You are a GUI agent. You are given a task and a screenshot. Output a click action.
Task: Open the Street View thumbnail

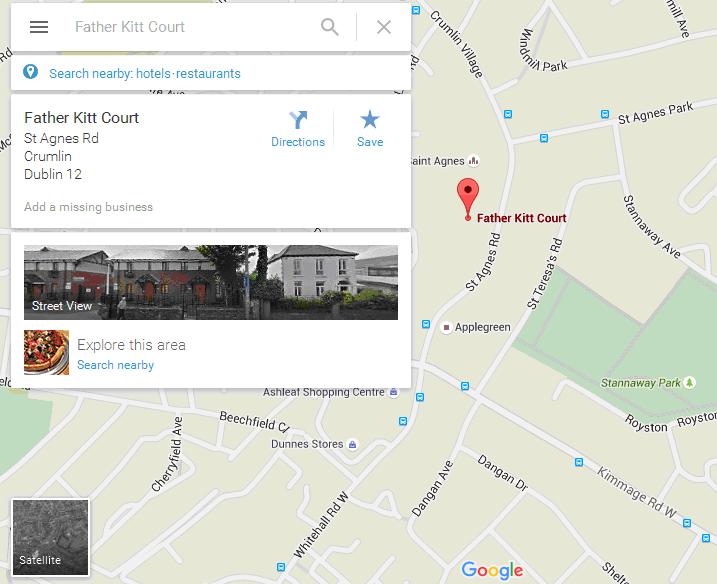[x=211, y=282]
